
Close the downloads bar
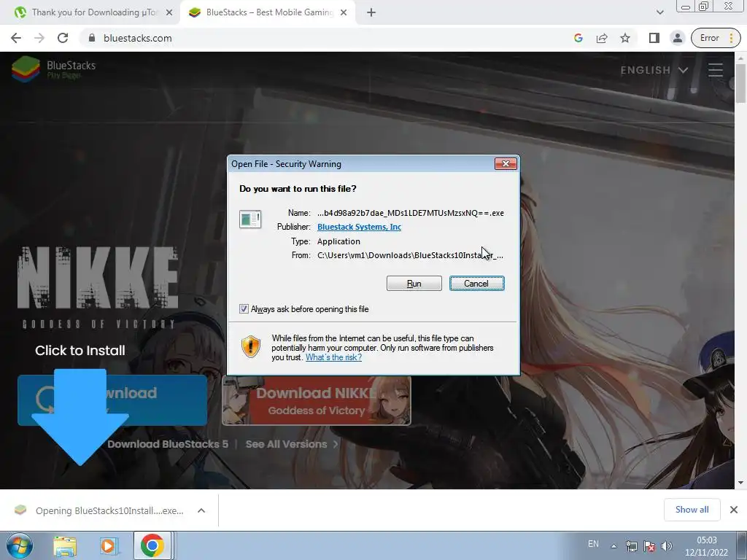pyautogui.click(x=734, y=510)
